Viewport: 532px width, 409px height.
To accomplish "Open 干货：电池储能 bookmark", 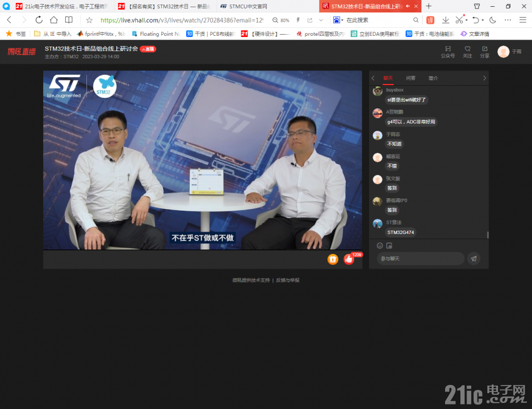I will click(430, 34).
